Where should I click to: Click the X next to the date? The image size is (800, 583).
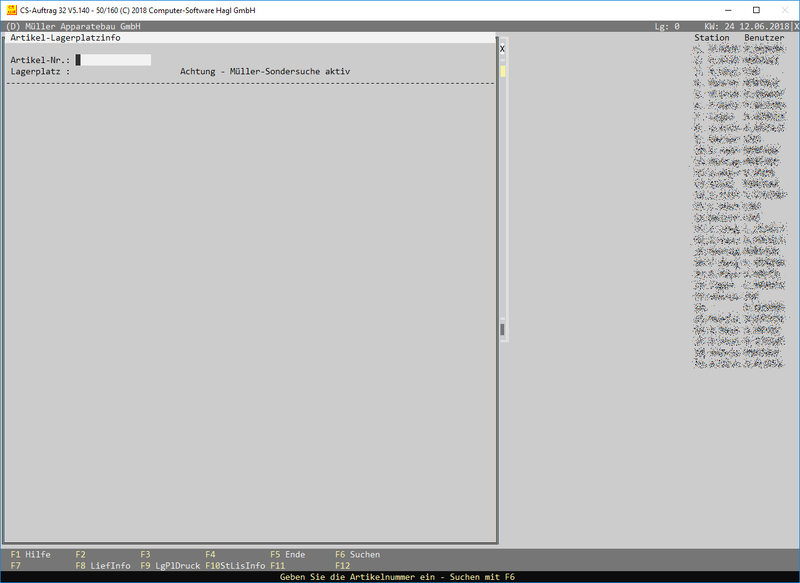click(x=795, y=27)
